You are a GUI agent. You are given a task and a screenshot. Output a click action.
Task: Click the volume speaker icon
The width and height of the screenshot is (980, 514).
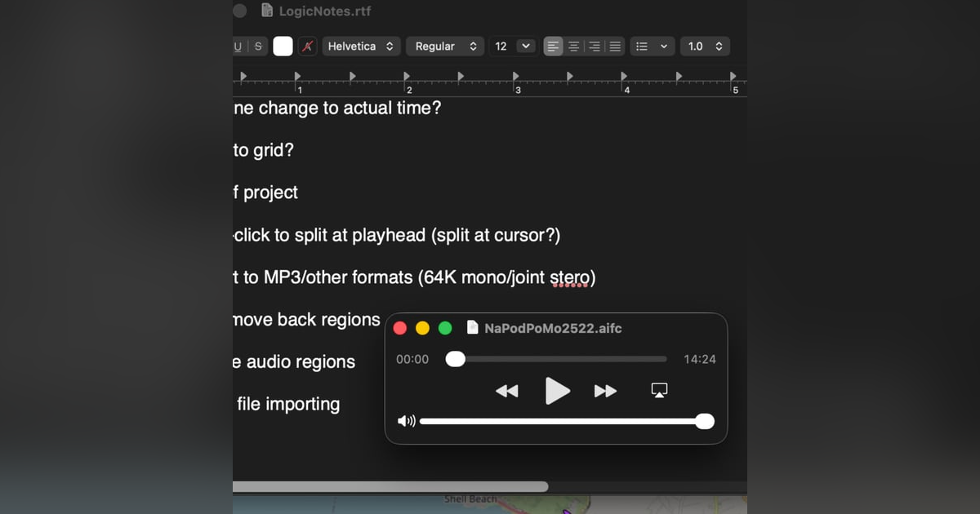coord(406,421)
